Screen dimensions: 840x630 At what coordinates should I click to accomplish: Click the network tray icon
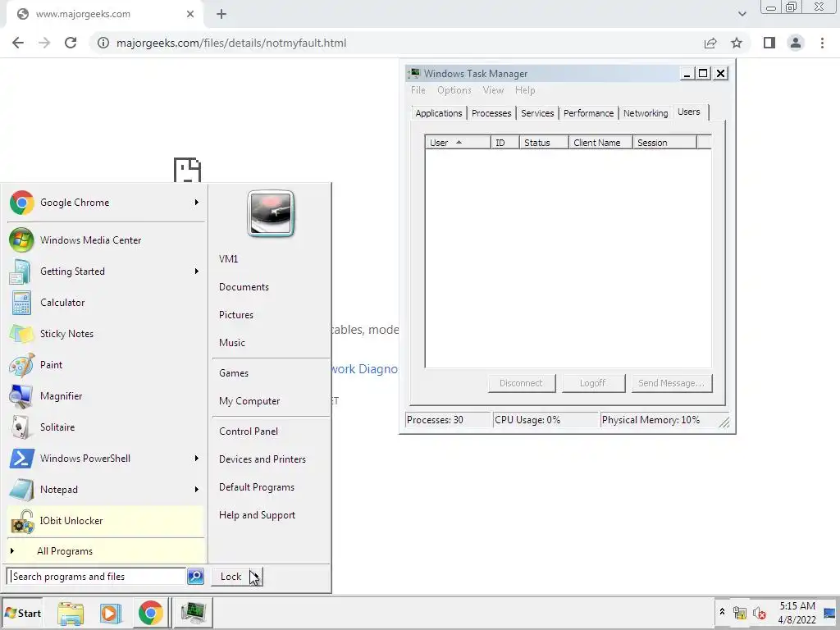tap(739, 613)
